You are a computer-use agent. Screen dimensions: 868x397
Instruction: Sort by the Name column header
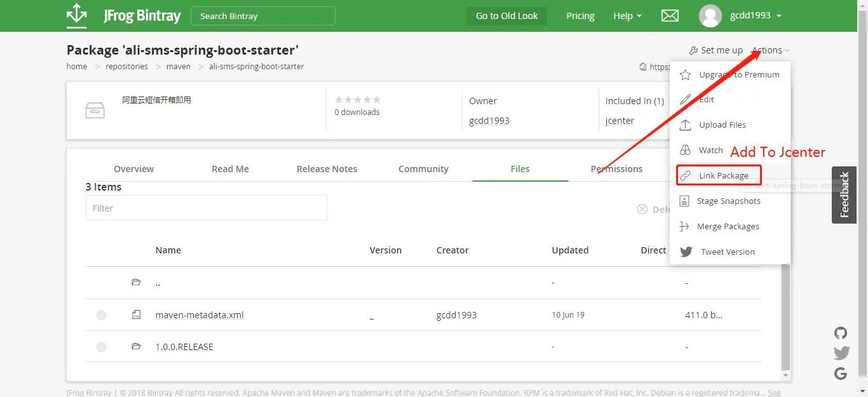(x=168, y=250)
